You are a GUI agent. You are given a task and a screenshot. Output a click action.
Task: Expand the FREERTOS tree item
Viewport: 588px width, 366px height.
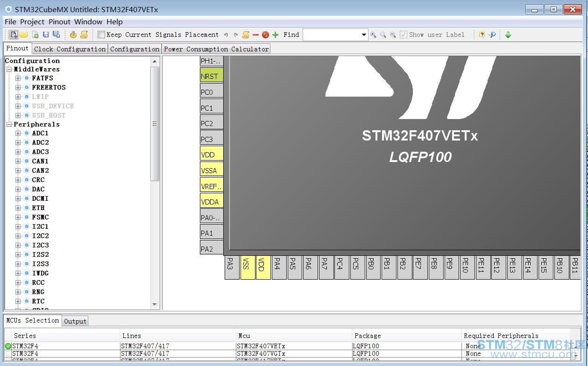tap(18, 87)
